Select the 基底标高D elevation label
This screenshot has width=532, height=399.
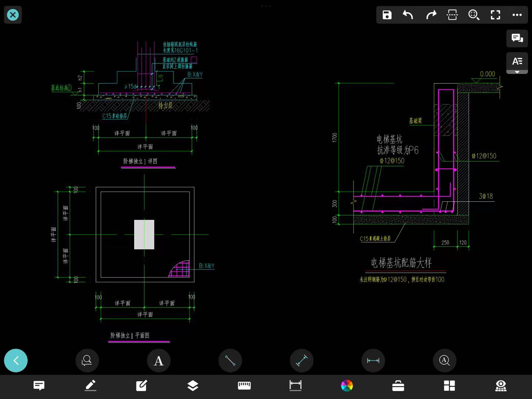(61, 88)
